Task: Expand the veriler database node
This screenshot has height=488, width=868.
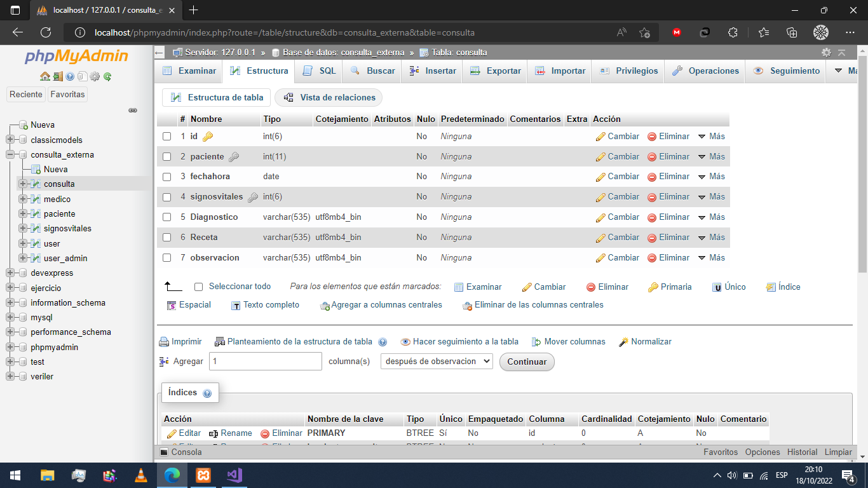Action: [10, 376]
